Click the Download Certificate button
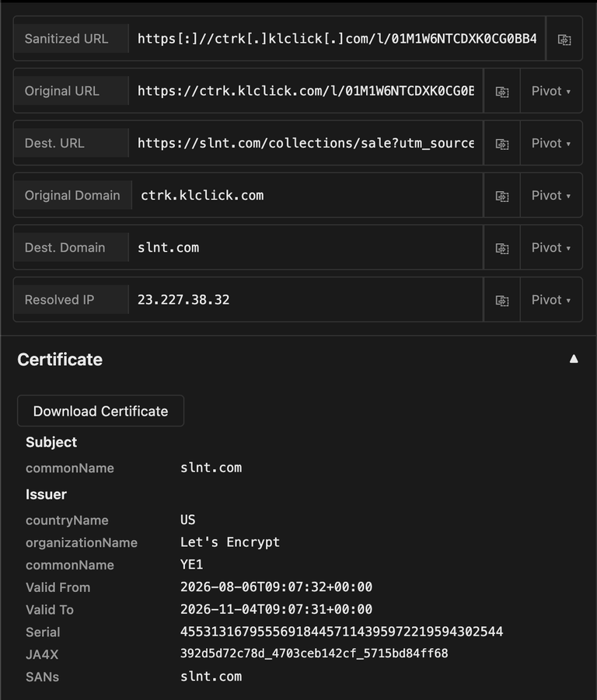 pyautogui.click(x=100, y=411)
